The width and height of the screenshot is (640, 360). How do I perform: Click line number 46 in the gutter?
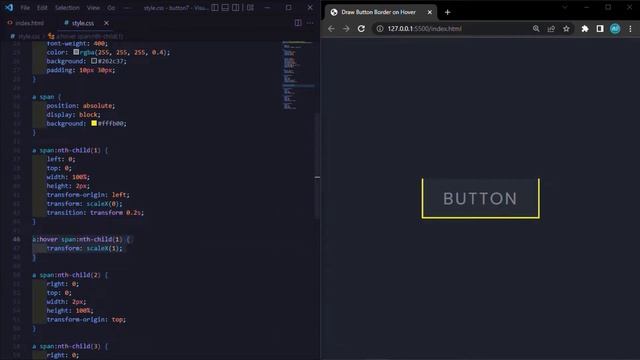pyautogui.click(x=16, y=239)
